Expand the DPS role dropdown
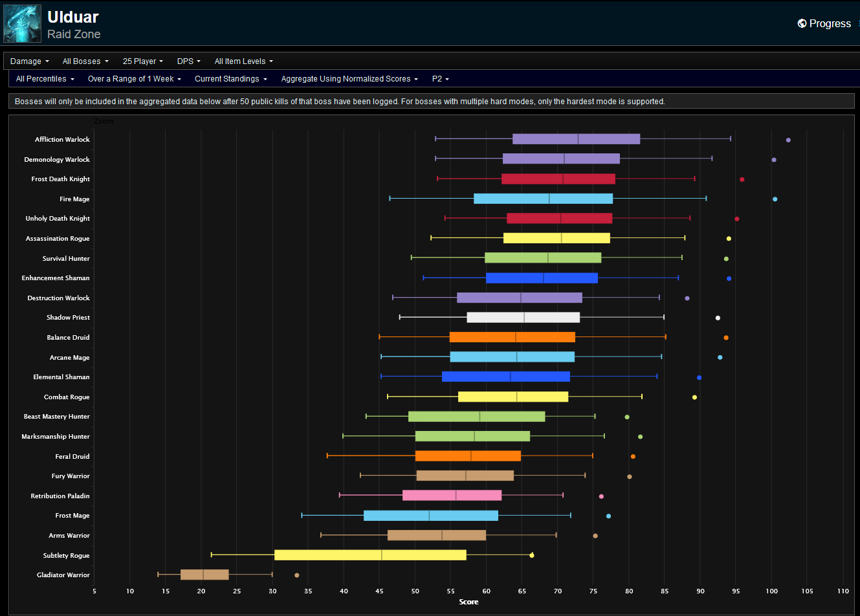The width and height of the screenshot is (860, 616). (188, 61)
